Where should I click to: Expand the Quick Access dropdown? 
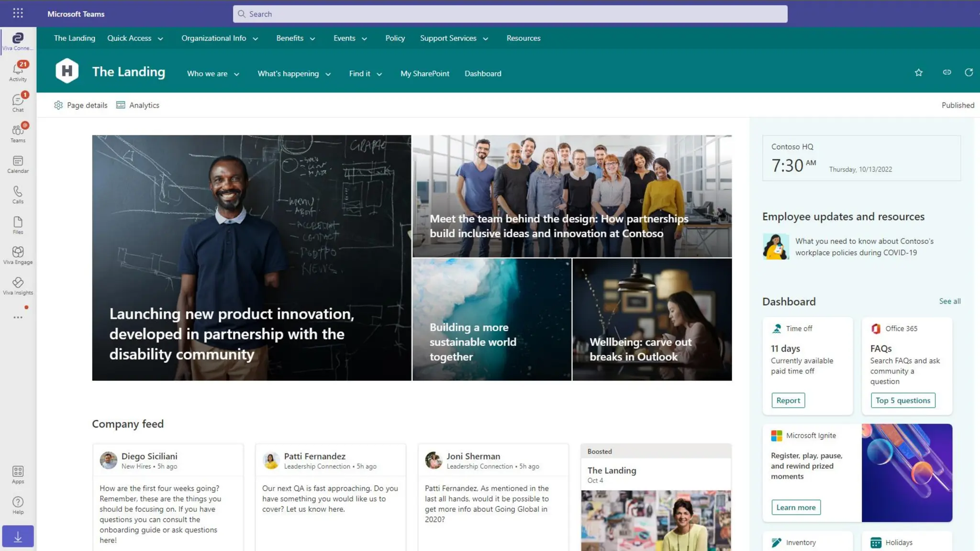(135, 38)
